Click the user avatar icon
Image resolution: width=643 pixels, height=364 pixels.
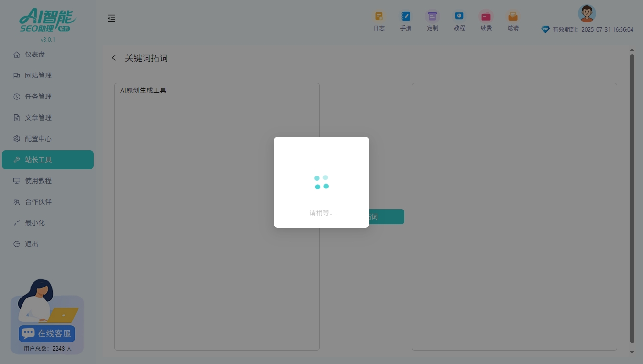point(587,13)
